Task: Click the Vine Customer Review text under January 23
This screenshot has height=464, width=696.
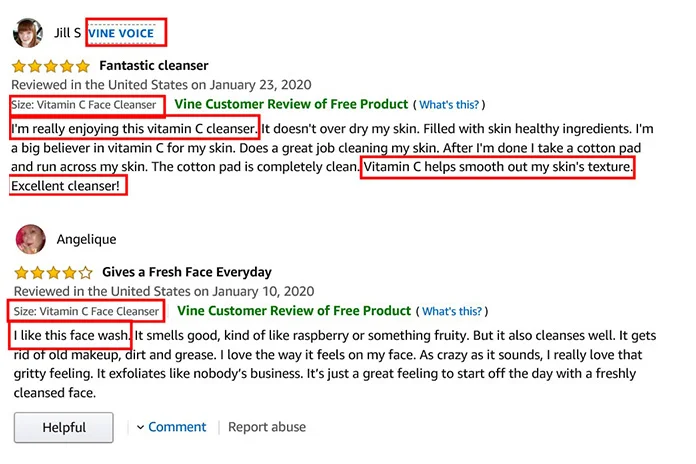Action: click(291, 104)
